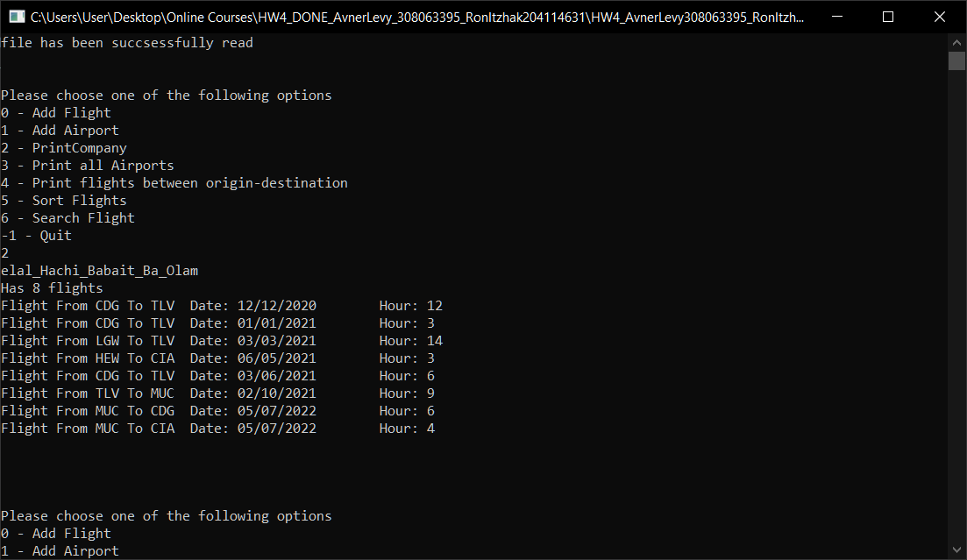Click the scrollbar up arrow

click(956, 43)
